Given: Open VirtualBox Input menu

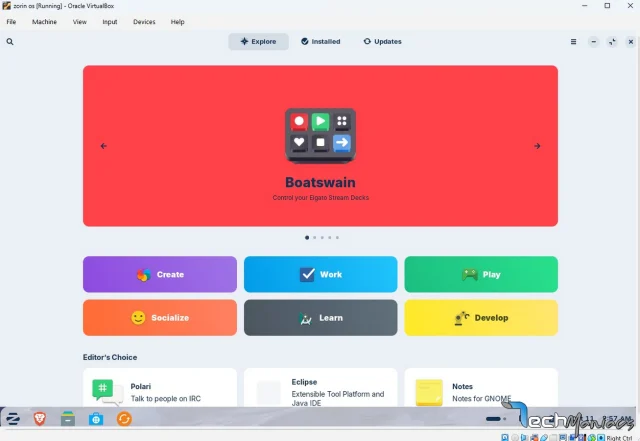Looking at the screenshot, I should [110, 22].
